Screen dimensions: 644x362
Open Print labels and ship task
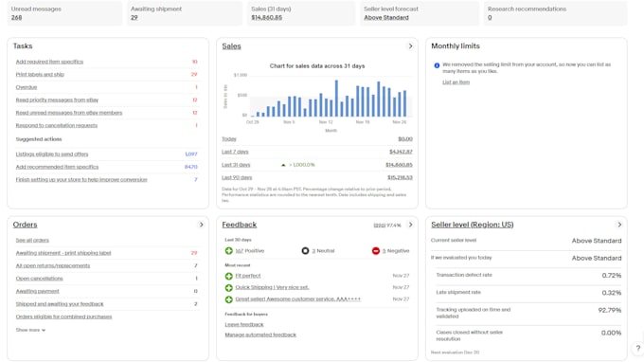(x=40, y=74)
